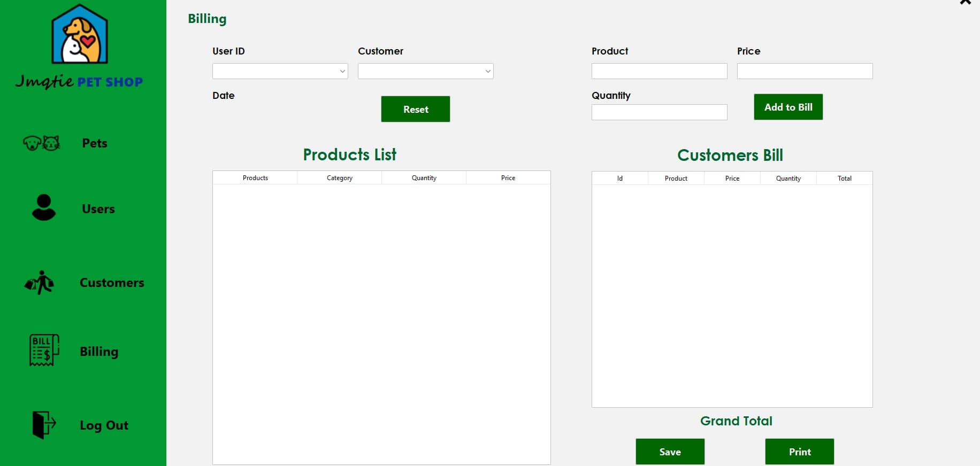Choose the Log Out label
Image resolution: width=980 pixels, height=466 pixels.
click(104, 425)
